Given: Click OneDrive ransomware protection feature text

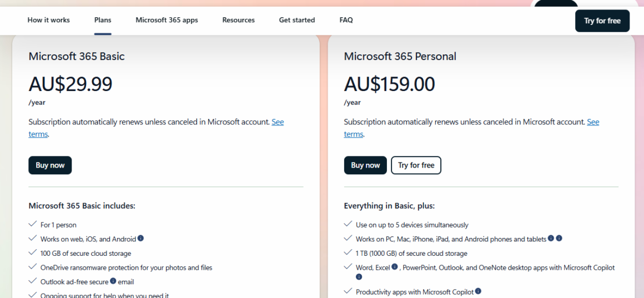Looking at the screenshot, I should click(126, 267).
